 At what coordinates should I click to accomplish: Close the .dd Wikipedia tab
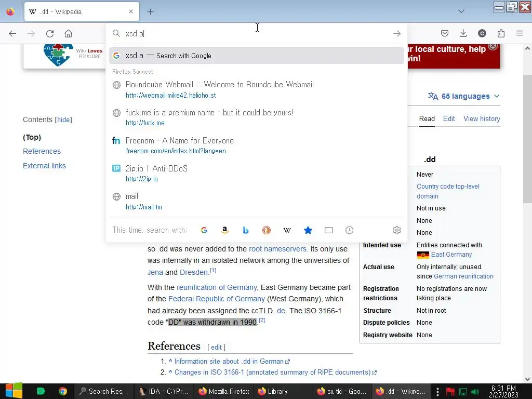point(131,11)
